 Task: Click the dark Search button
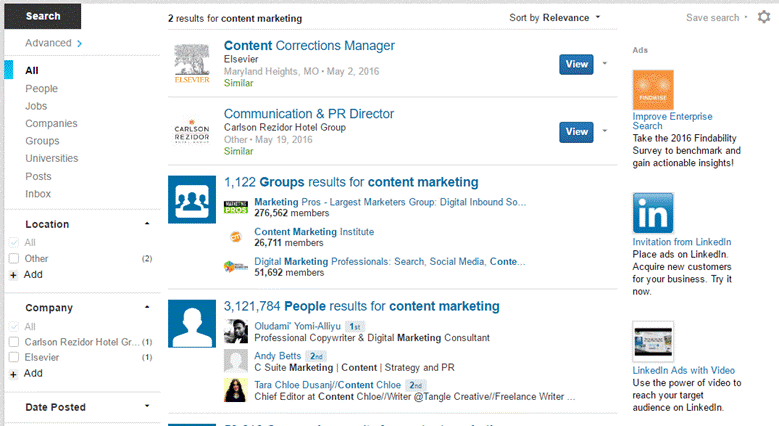tap(43, 16)
